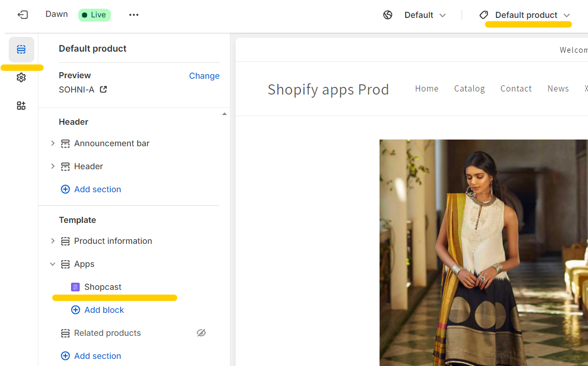Expand the Product information section

pyautogui.click(x=53, y=241)
